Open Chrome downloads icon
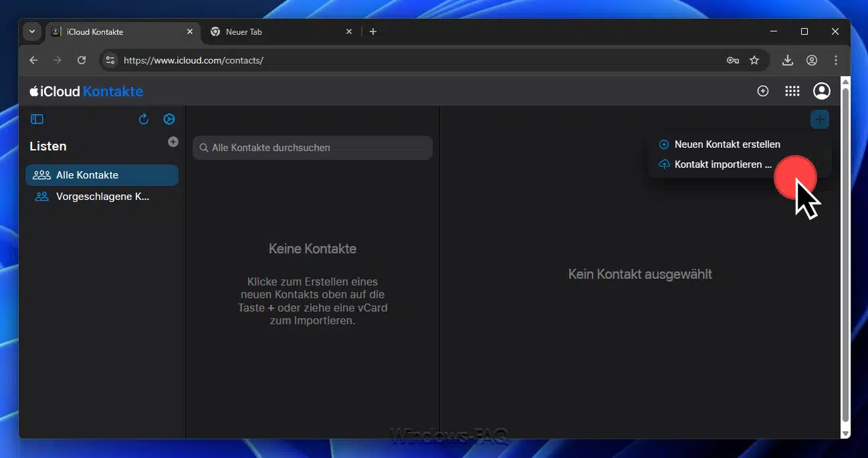868x458 pixels. (x=788, y=60)
